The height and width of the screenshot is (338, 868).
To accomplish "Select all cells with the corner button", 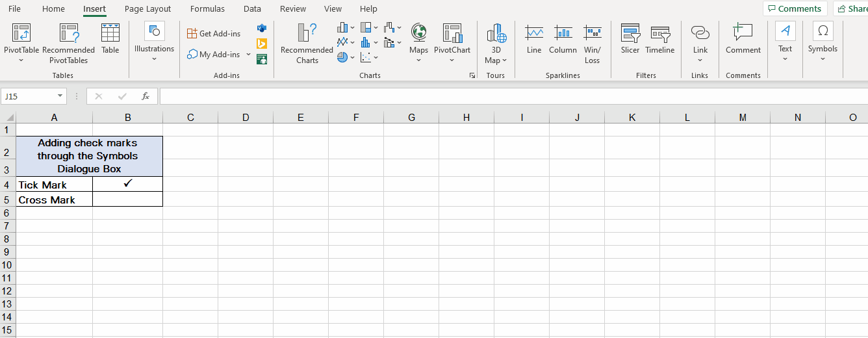I will coord(8,118).
